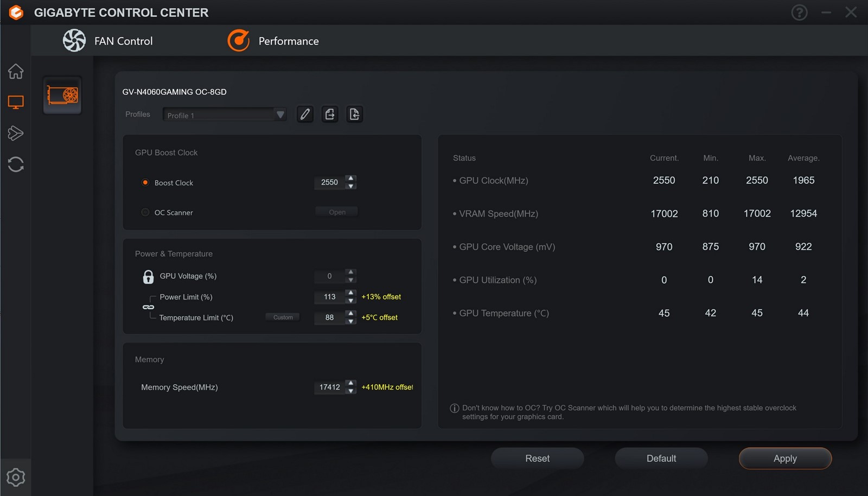This screenshot has width=868, height=496.
Task: Click the +5°C offset label
Action: (x=380, y=317)
